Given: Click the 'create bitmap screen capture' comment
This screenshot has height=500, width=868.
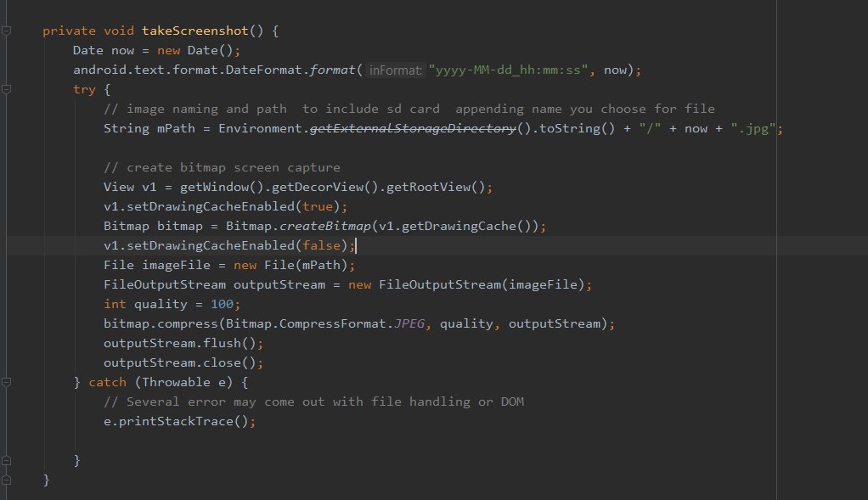Looking at the screenshot, I should 222,167.
